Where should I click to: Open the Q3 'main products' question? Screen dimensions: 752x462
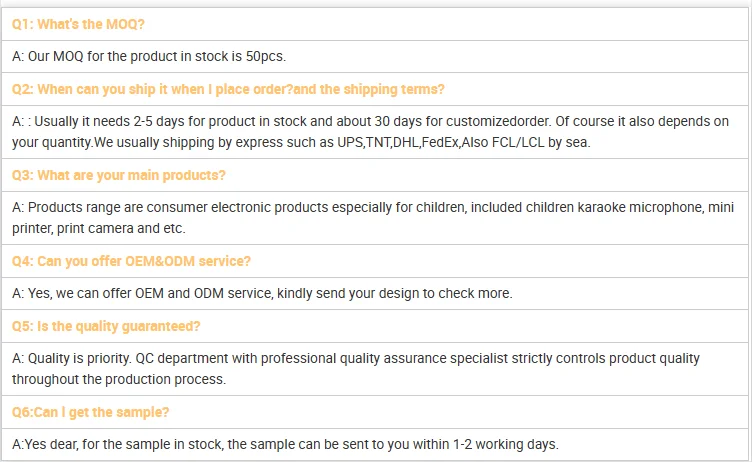click(x=119, y=175)
